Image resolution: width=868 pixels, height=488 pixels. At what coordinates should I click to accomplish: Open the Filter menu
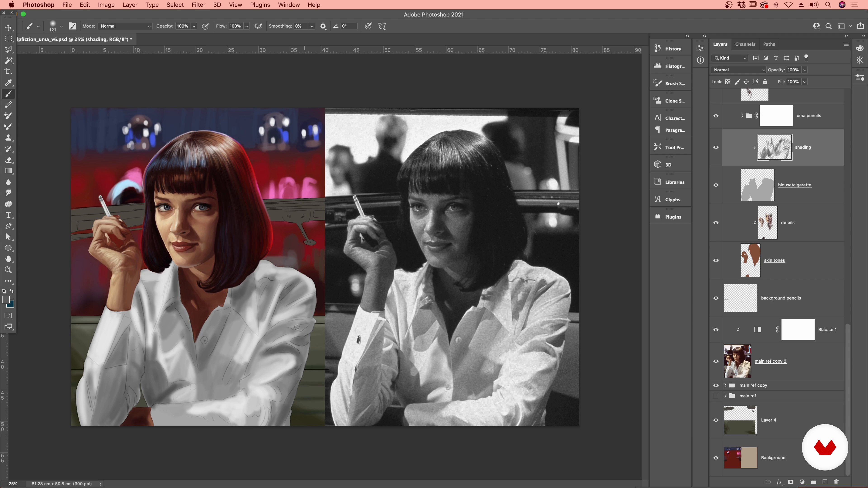coord(198,5)
